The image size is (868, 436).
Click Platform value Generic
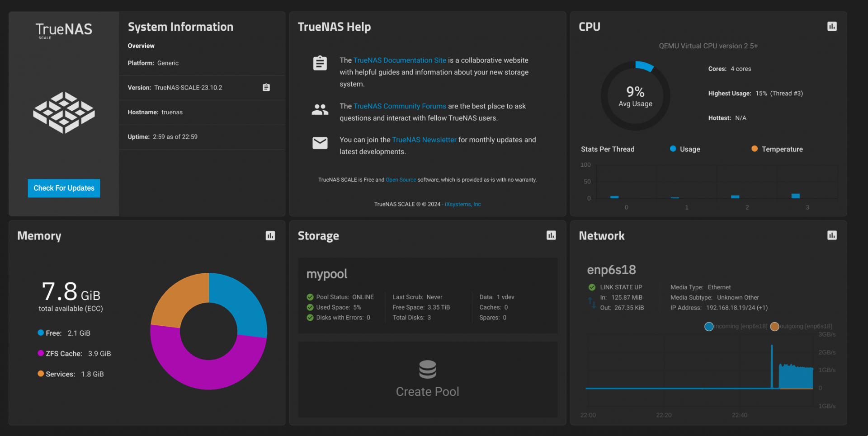point(168,63)
